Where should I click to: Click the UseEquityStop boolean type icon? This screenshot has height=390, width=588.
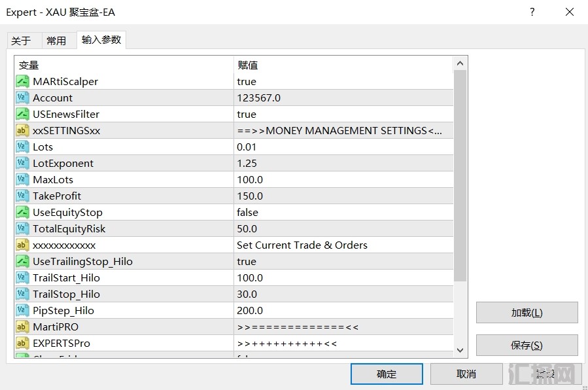[22, 212]
